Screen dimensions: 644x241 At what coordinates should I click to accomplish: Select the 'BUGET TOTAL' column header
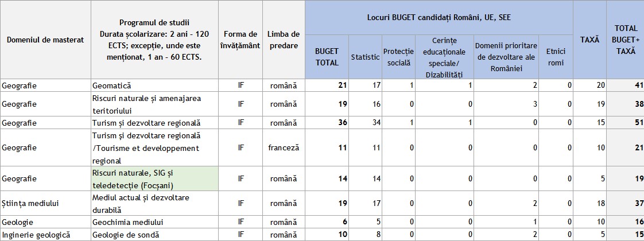327,57
